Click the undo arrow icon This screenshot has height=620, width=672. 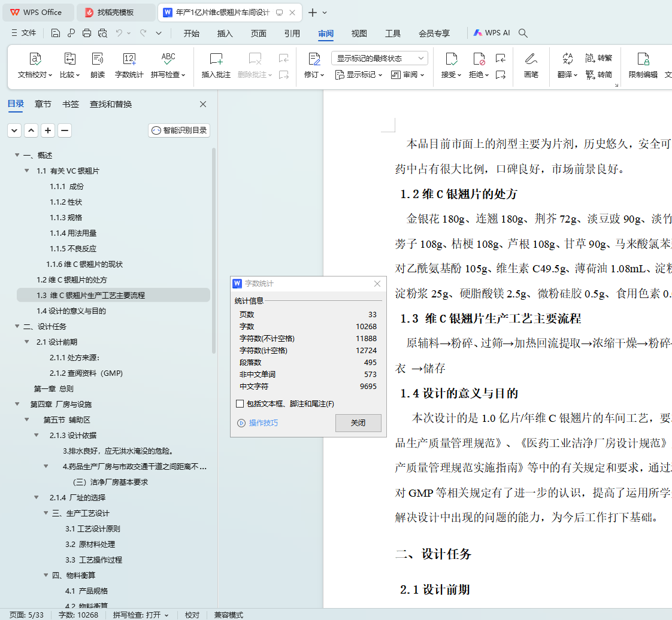coord(119,33)
